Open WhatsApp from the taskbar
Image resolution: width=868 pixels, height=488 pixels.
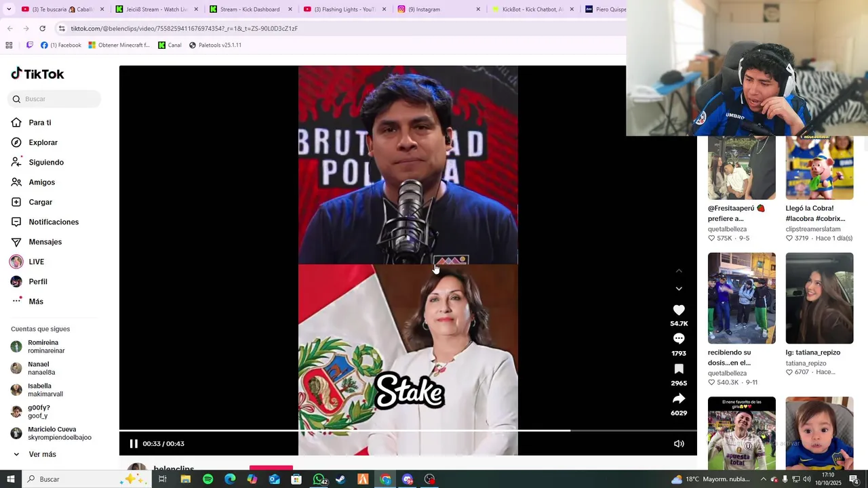tap(319, 479)
